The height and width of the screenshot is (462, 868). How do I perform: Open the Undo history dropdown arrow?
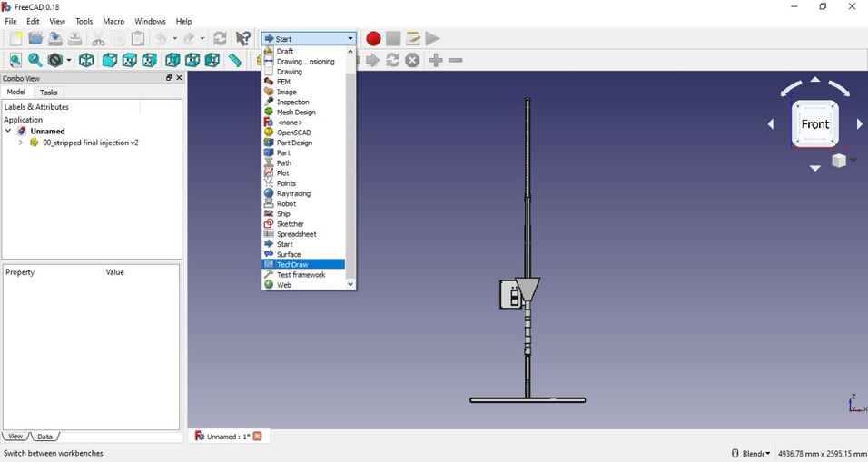pos(174,39)
